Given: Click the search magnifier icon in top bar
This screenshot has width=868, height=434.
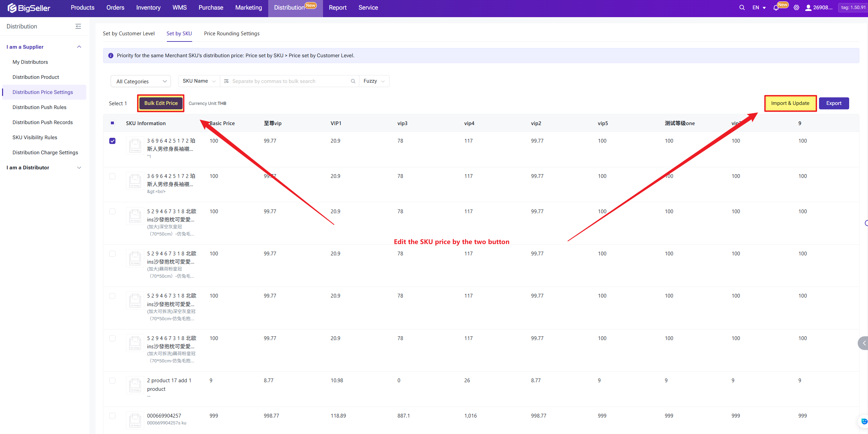Looking at the screenshot, I should pyautogui.click(x=742, y=8).
